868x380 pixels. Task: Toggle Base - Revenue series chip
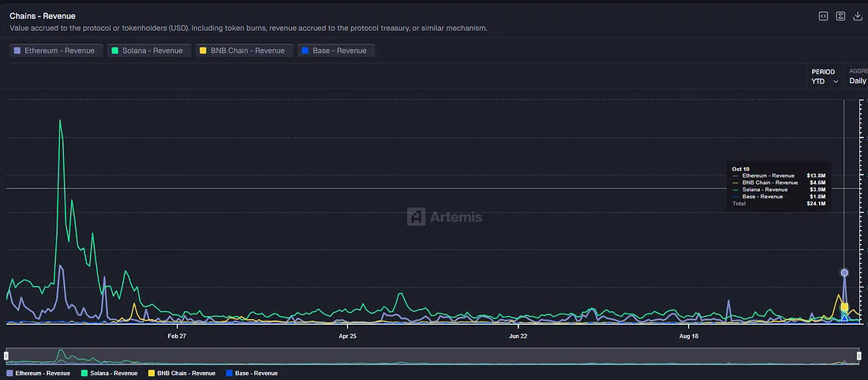click(x=337, y=51)
